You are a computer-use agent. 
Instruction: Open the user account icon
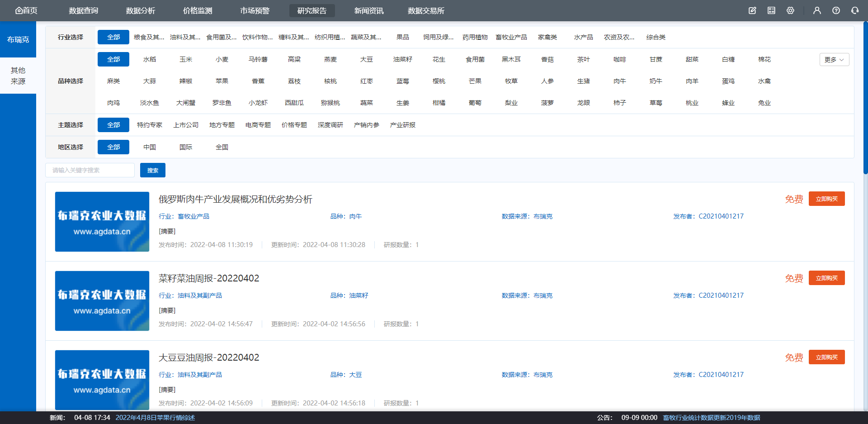817,10
